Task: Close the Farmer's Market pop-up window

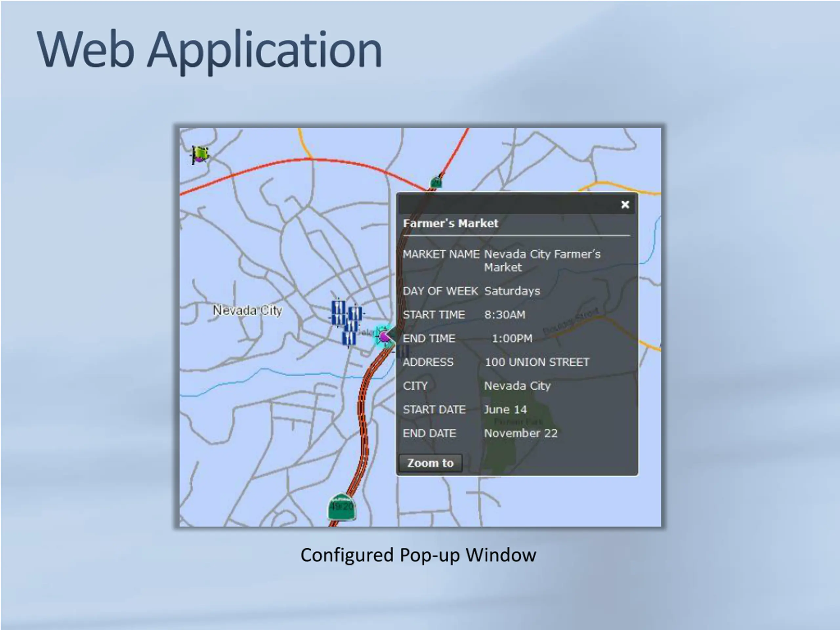Action: (625, 205)
